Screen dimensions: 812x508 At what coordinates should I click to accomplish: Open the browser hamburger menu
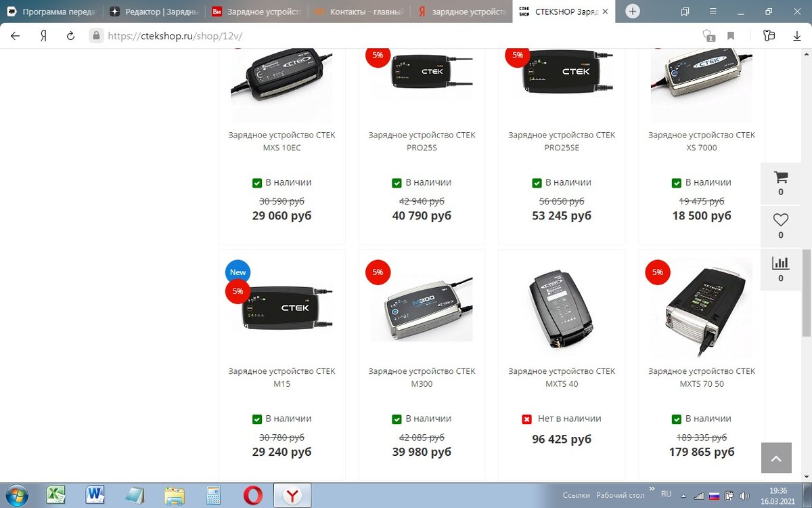714,12
